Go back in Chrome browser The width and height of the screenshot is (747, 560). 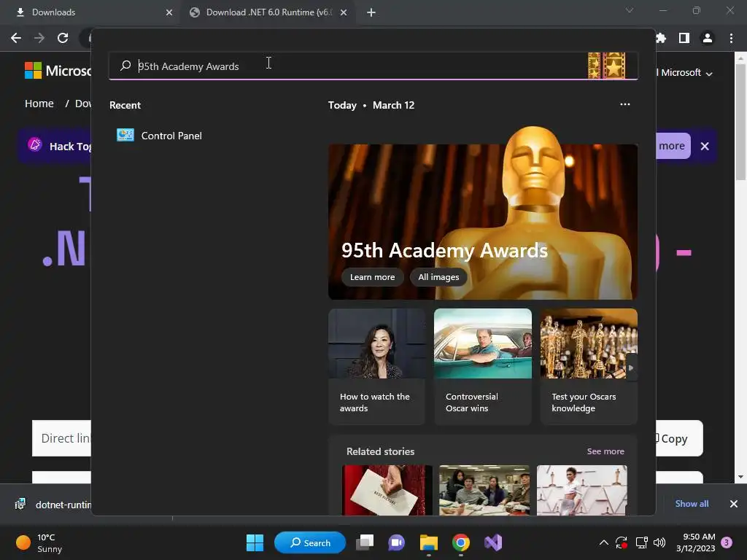pos(16,38)
